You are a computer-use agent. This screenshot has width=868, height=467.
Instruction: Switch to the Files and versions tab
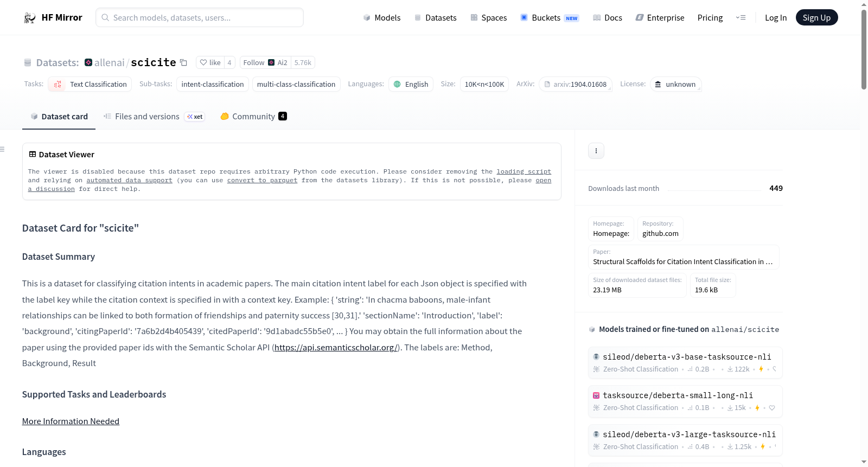(154, 116)
